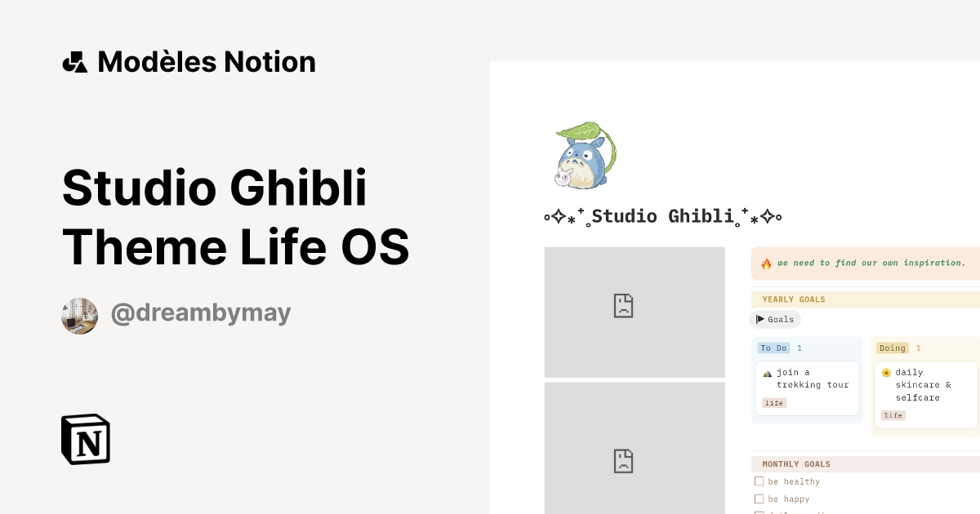980x514 pixels.
Task: Open the 'Doing' group header
Action: (893, 348)
